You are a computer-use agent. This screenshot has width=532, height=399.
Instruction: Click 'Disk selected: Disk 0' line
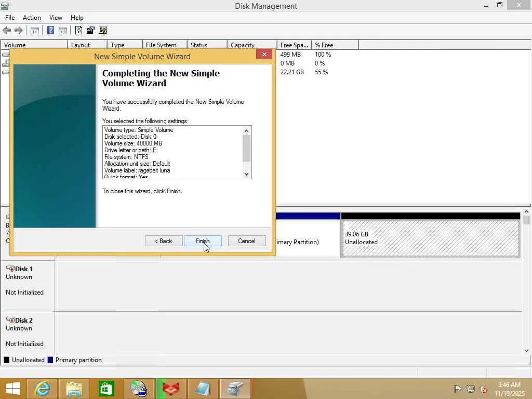click(x=130, y=137)
